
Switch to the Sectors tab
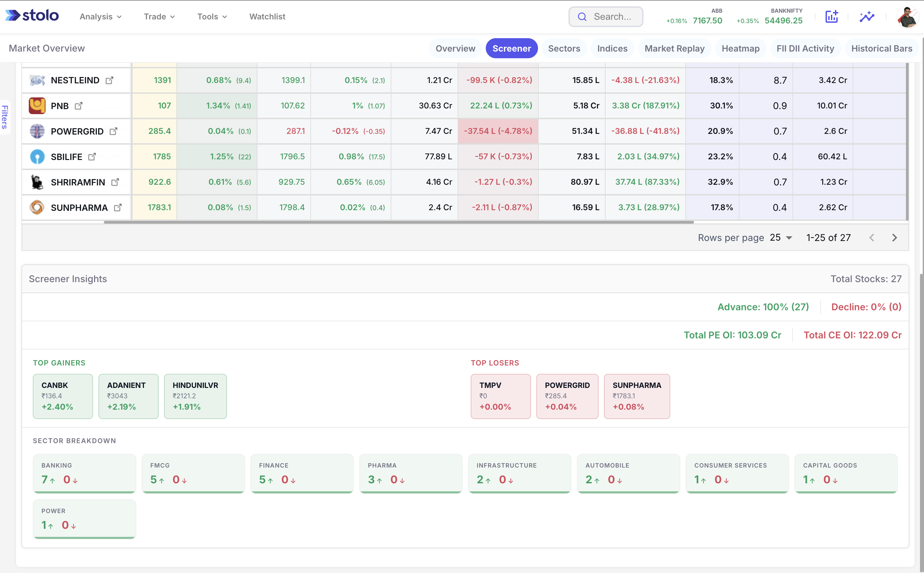(564, 49)
